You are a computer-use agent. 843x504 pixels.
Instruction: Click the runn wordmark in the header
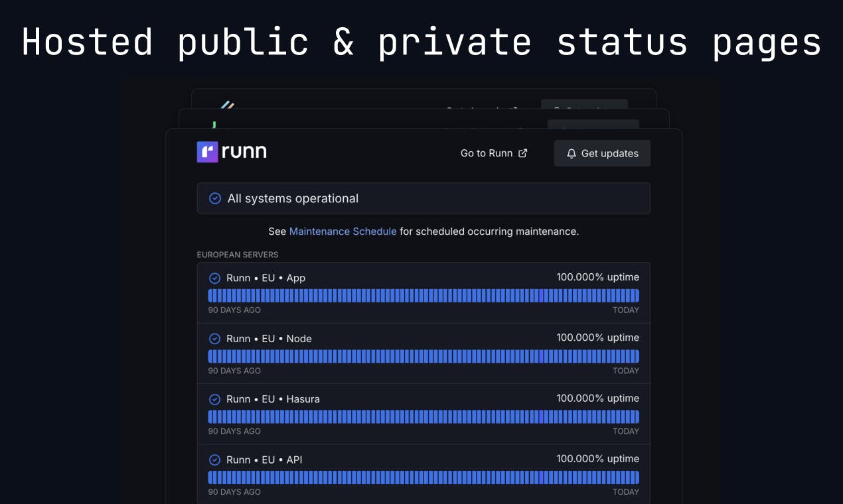[x=244, y=152]
